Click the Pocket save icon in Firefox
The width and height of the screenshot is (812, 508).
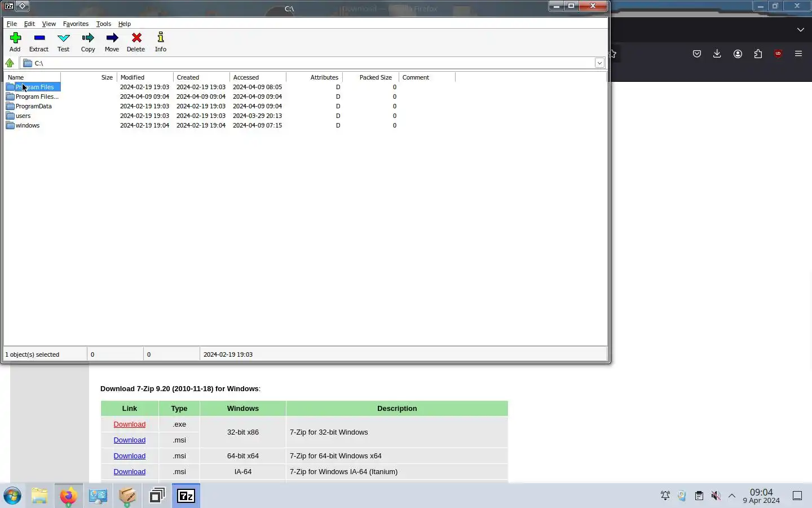(697, 54)
